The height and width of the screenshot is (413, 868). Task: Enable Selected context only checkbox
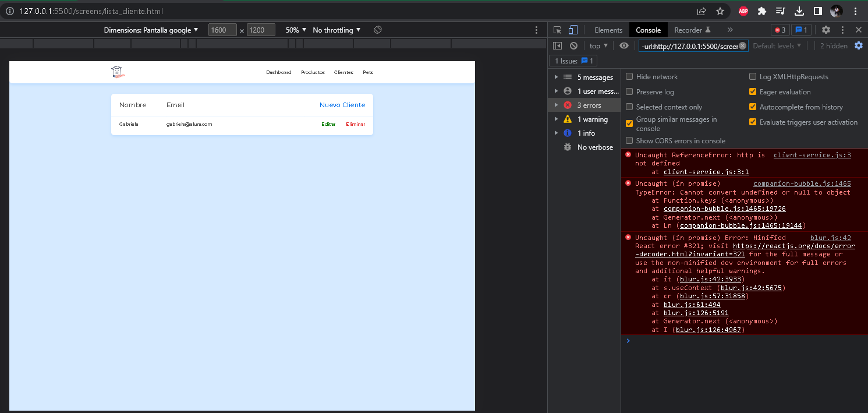pos(629,107)
